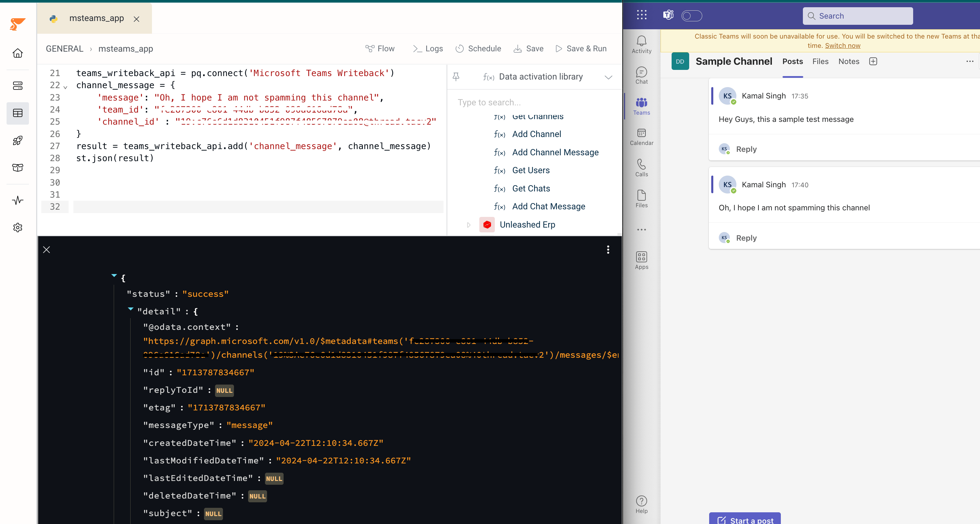Open the connections server icon in sidebar

pos(18,85)
